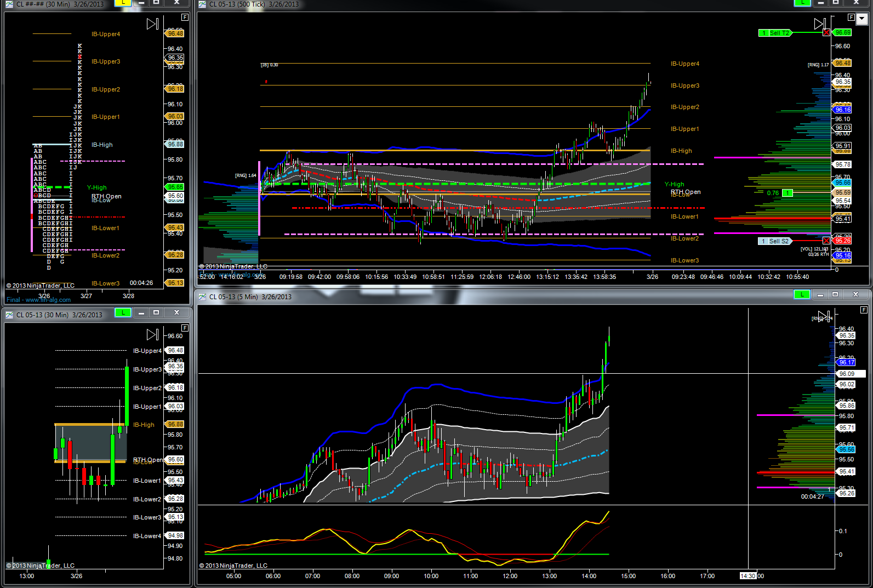Cancel the Sell S2 order with red X
The width and height of the screenshot is (873, 588).
pos(826,241)
